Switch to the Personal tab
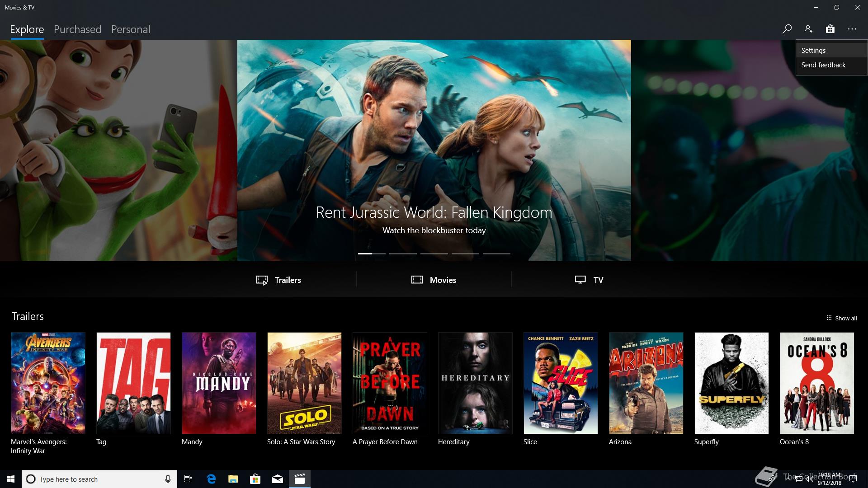868x488 pixels. click(131, 29)
